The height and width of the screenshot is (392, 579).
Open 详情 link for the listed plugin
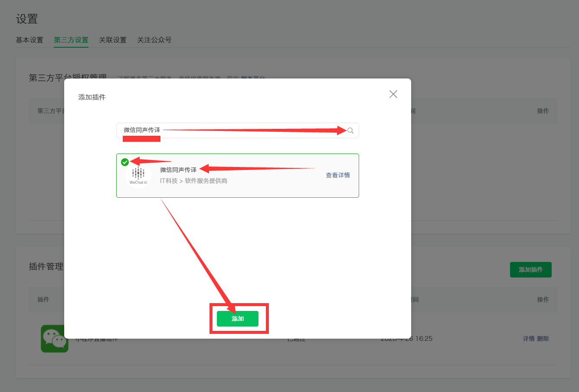pyautogui.click(x=529, y=339)
